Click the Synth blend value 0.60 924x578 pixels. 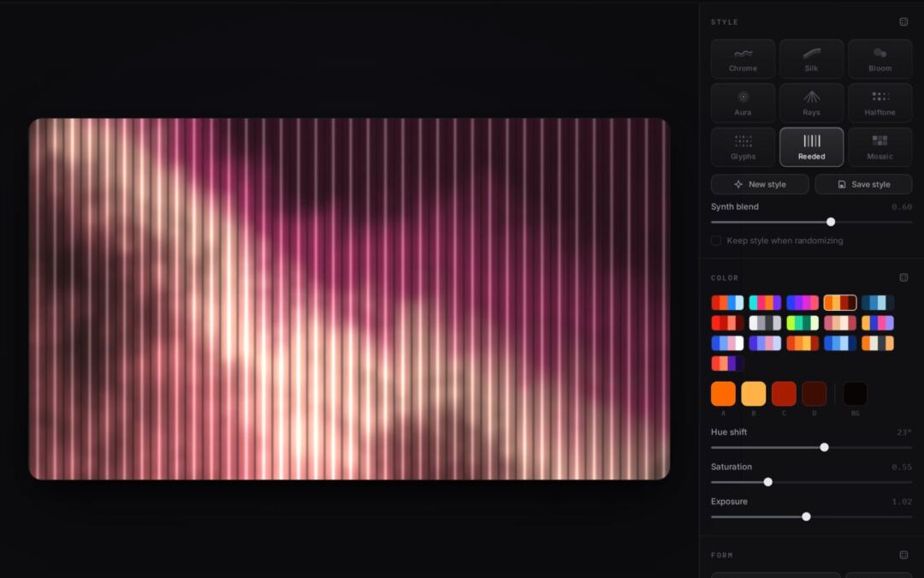point(902,207)
